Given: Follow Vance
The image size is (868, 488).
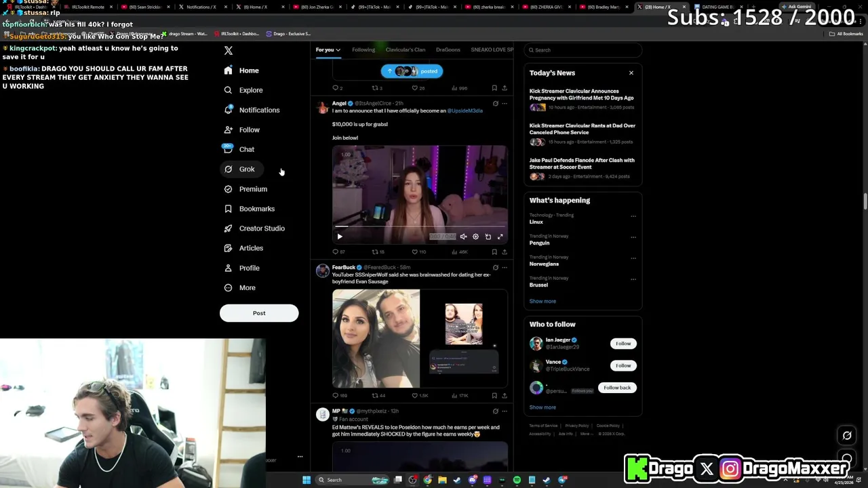Looking at the screenshot, I should coord(623,365).
